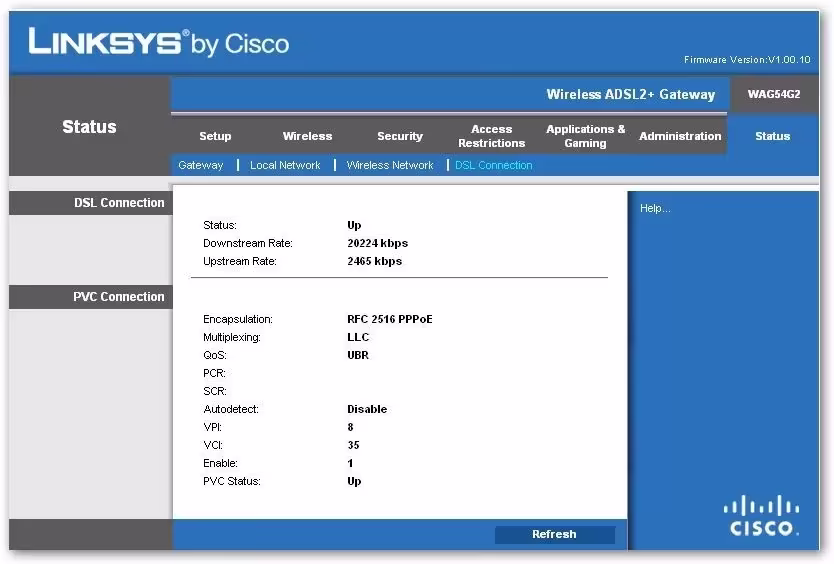Click the Multiplexing label
Screen dimensions: 834x564
[x=232, y=337]
